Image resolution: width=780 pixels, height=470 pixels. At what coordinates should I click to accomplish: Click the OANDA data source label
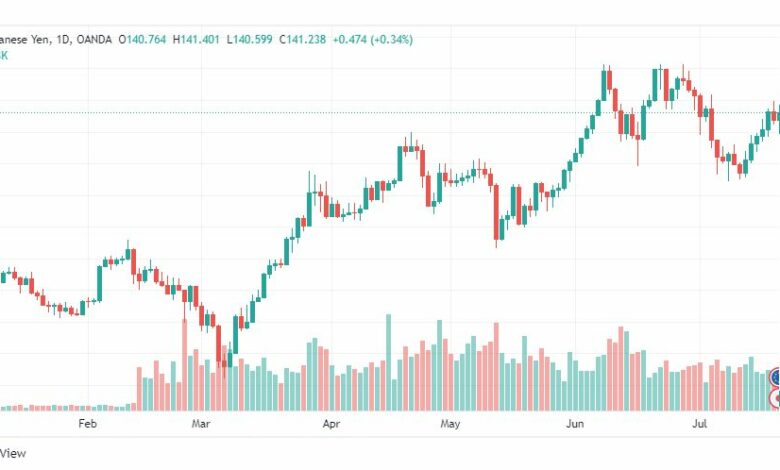coord(94,39)
